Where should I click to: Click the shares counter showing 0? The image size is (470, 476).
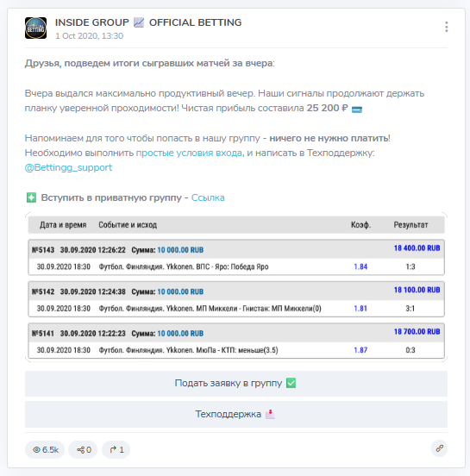coord(83,449)
